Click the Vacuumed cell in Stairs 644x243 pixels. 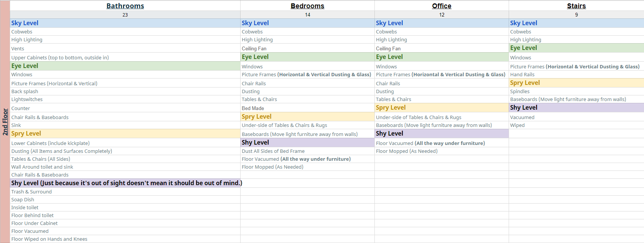(576, 117)
